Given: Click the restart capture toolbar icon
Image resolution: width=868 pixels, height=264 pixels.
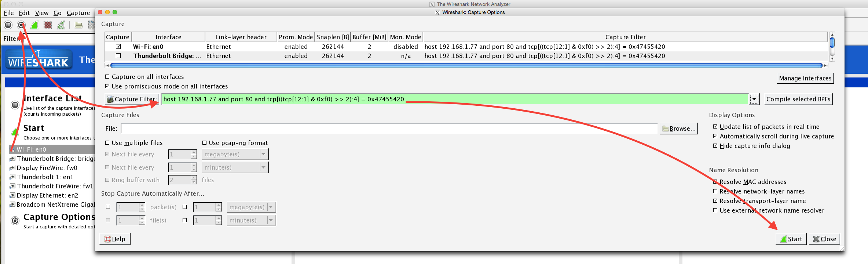Looking at the screenshot, I should 61,25.
